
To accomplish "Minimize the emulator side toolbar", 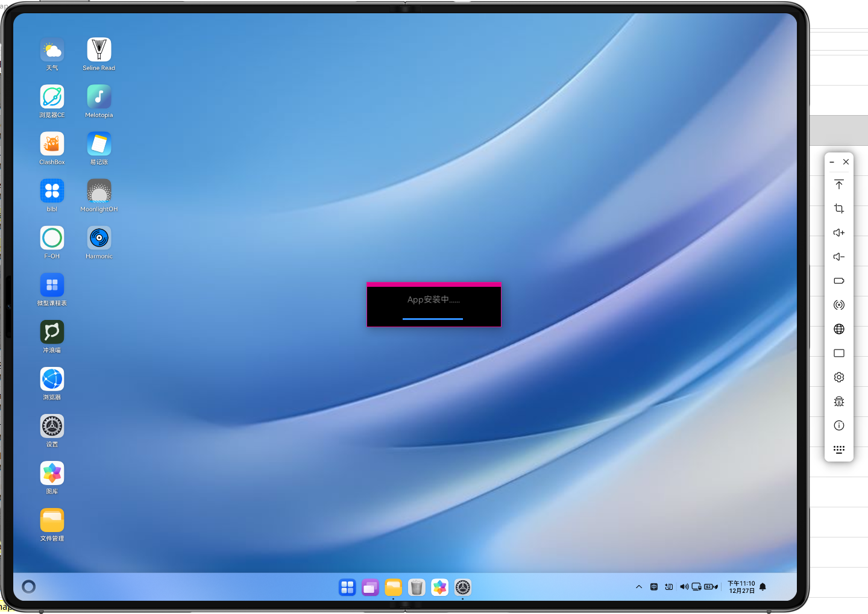I will (x=832, y=162).
